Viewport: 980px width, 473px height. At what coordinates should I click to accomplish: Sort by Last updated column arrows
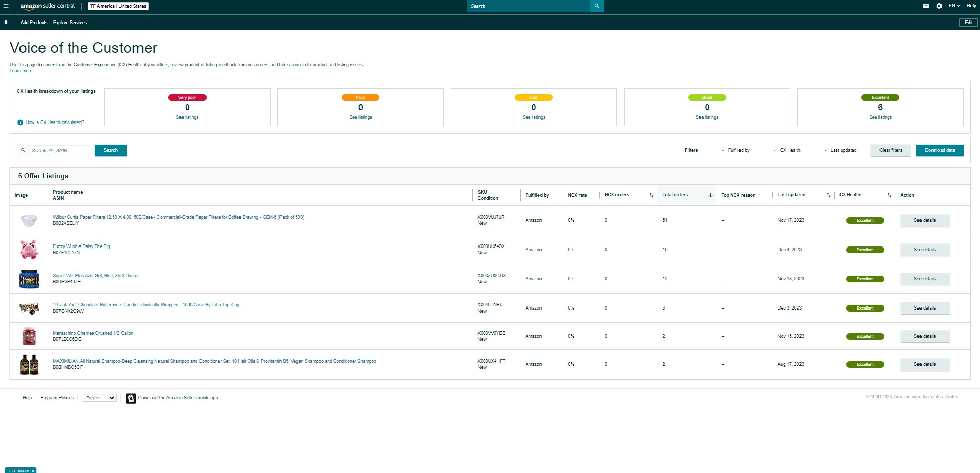coord(828,195)
